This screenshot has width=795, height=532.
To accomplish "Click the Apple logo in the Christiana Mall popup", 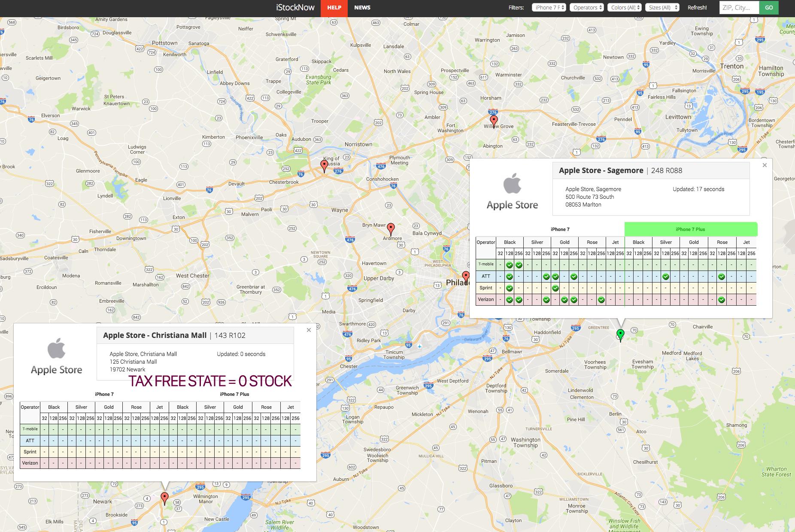I will coord(56,348).
